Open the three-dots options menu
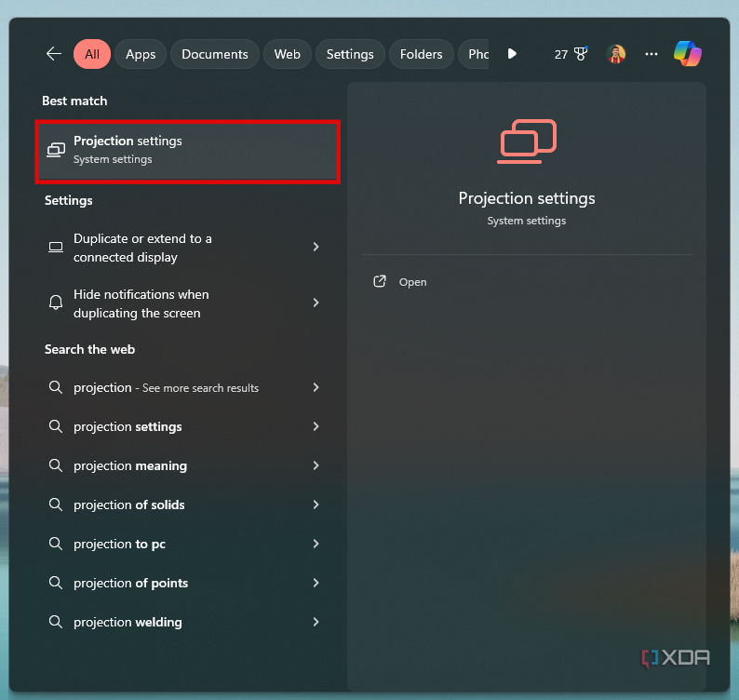This screenshot has height=700, width=739. click(x=652, y=54)
